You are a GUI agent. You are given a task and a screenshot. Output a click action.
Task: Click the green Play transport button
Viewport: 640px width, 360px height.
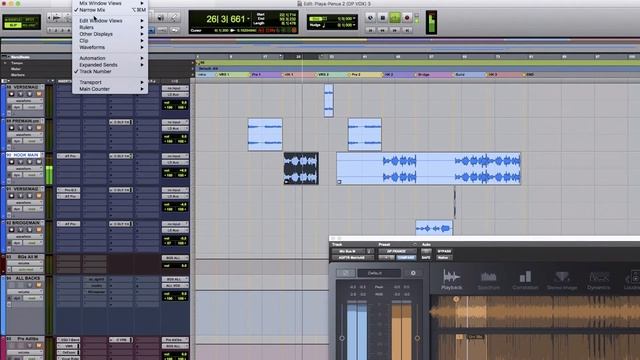(395, 18)
